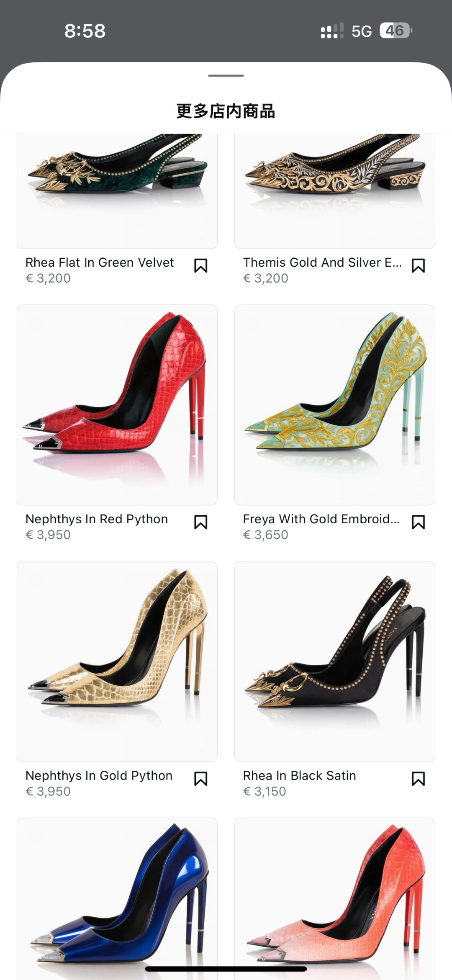
Task: Open the Nephthys In Gold Python listing title
Action: (99, 776)
